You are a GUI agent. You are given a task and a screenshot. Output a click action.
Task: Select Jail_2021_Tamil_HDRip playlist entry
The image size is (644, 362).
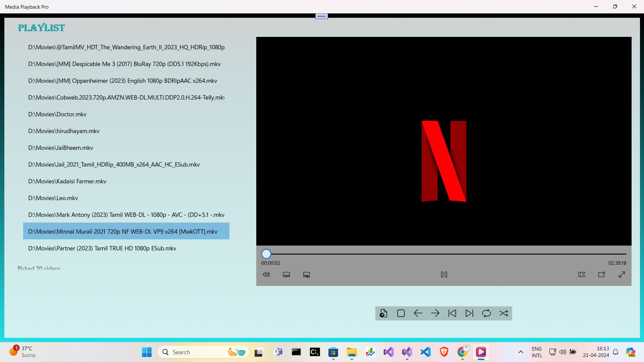coord(126,165)
